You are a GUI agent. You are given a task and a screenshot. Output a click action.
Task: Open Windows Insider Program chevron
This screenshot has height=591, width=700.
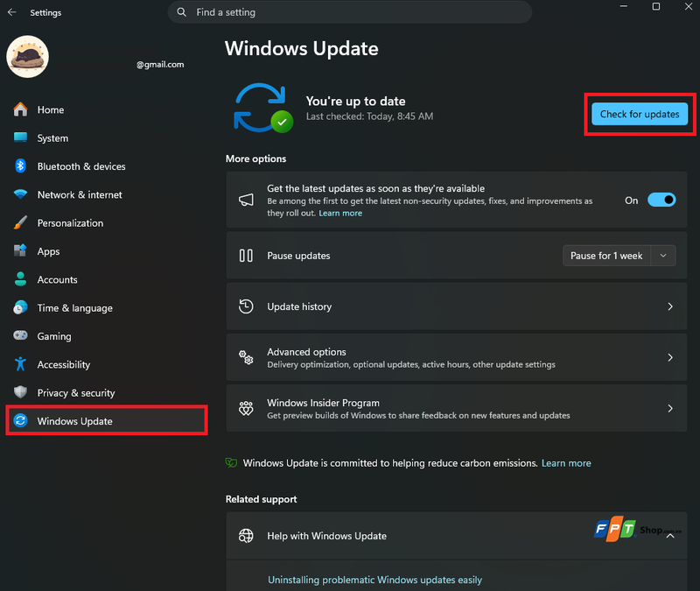tap(669, 408)
